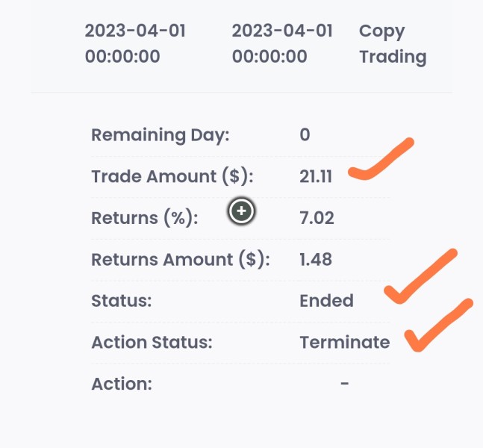Click the Action Status label
Screen dimensions: 483x448
click(152, 342)
